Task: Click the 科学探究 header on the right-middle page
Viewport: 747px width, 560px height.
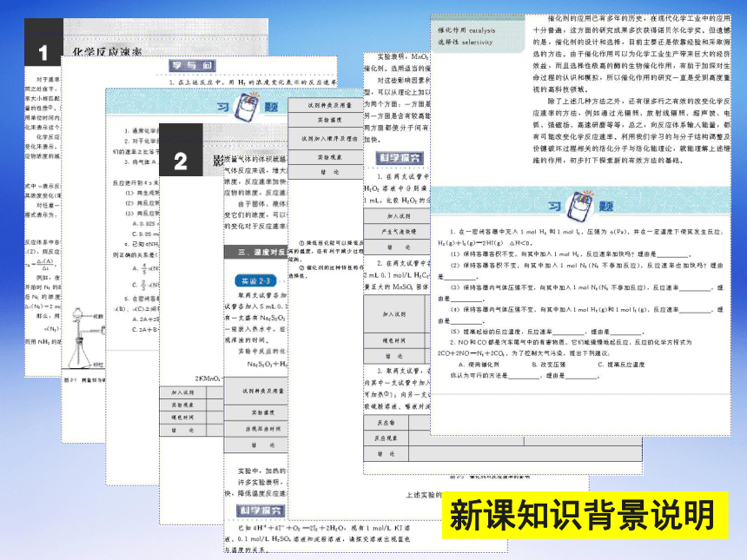Action: [400, 158]
